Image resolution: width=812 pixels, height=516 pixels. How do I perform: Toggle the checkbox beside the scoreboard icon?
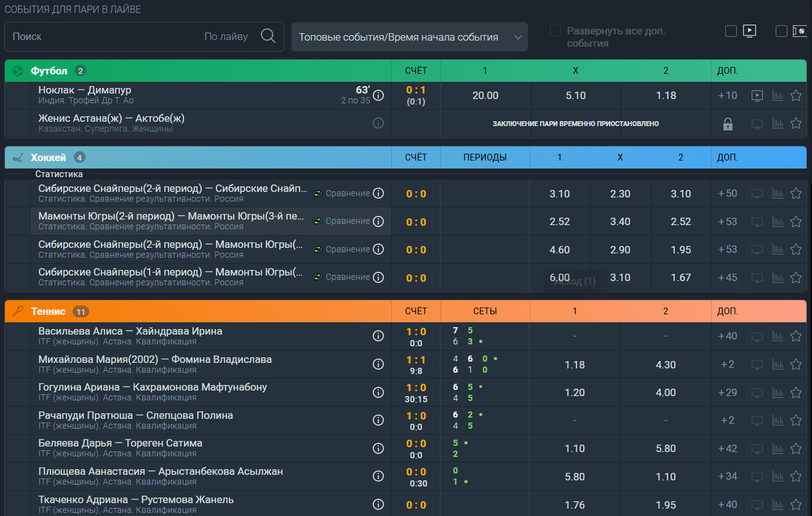point(781,31)
